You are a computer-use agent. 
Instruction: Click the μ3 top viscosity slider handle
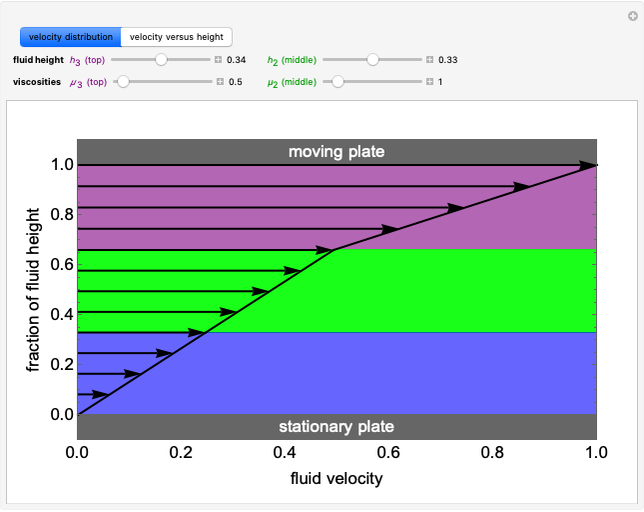(x=123, y=82)
